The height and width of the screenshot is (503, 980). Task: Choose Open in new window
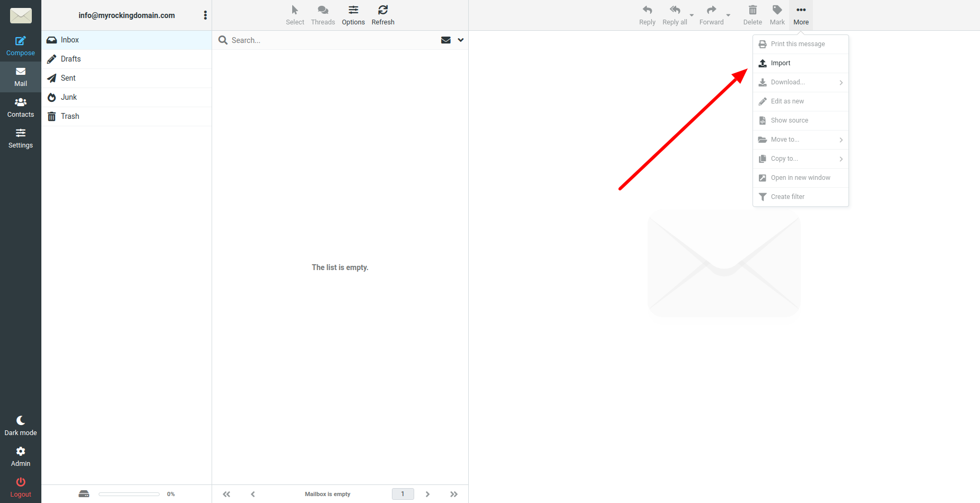point(801,178)
